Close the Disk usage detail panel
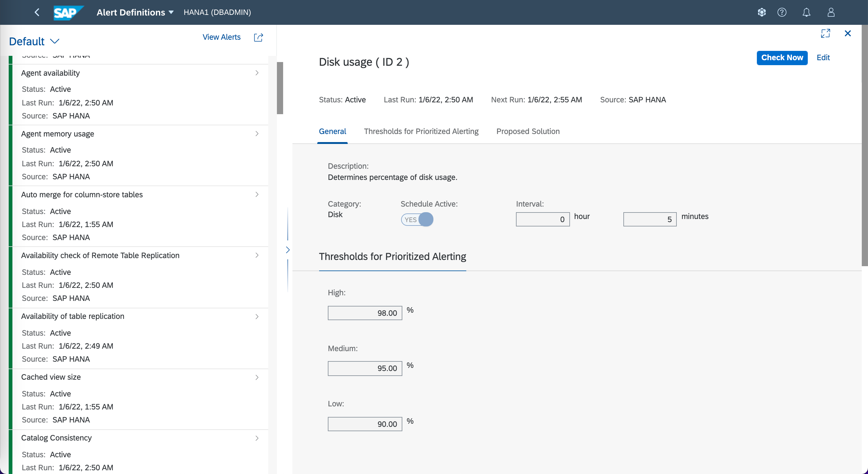This screenshot has width=868, height=474. click(x=848, y=33)
